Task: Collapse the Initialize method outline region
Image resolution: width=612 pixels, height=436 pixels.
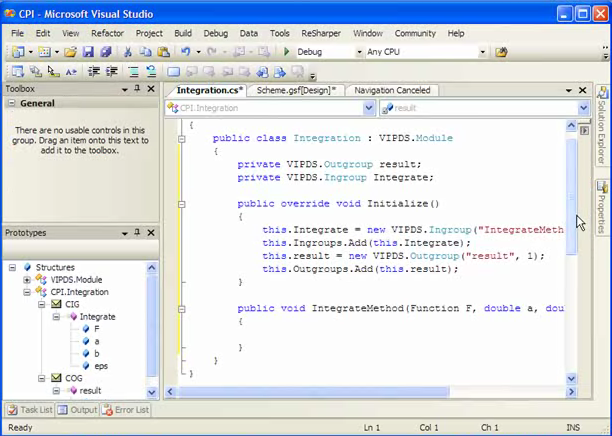Action: click(182, 204)
